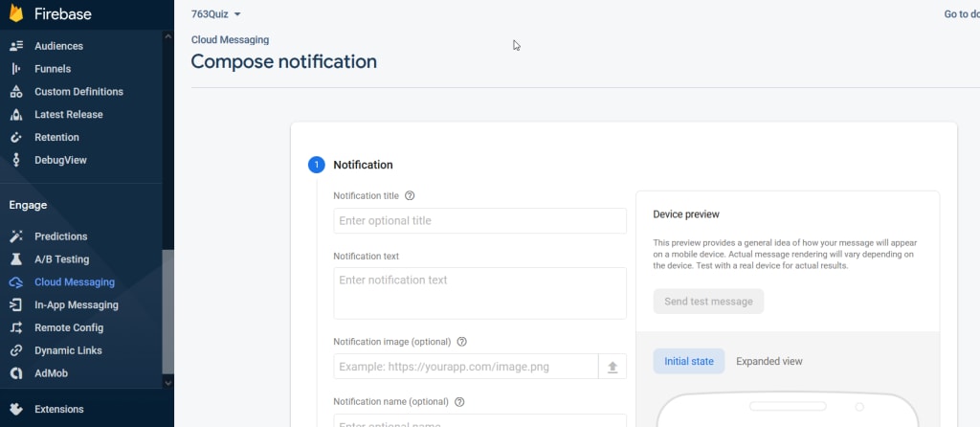
Task: Click the DebugView sidebar icon
Action: [x=16, y=160]
